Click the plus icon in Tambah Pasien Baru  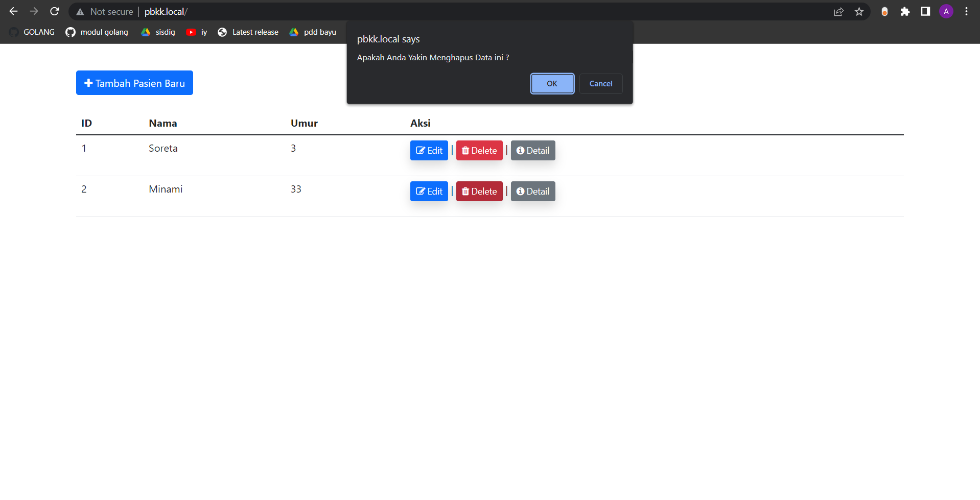tap(88, 82)
